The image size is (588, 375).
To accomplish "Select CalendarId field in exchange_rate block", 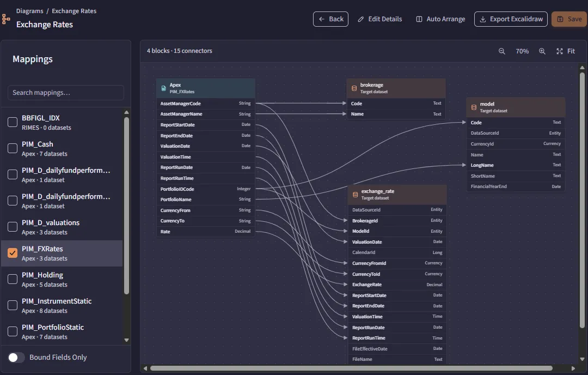I will coord(397,252).
